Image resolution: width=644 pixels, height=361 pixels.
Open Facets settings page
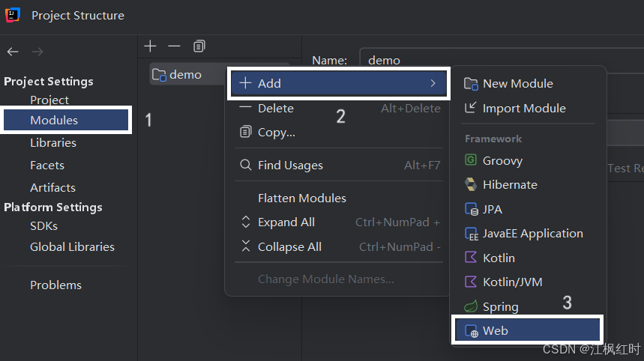coord(46,166)
